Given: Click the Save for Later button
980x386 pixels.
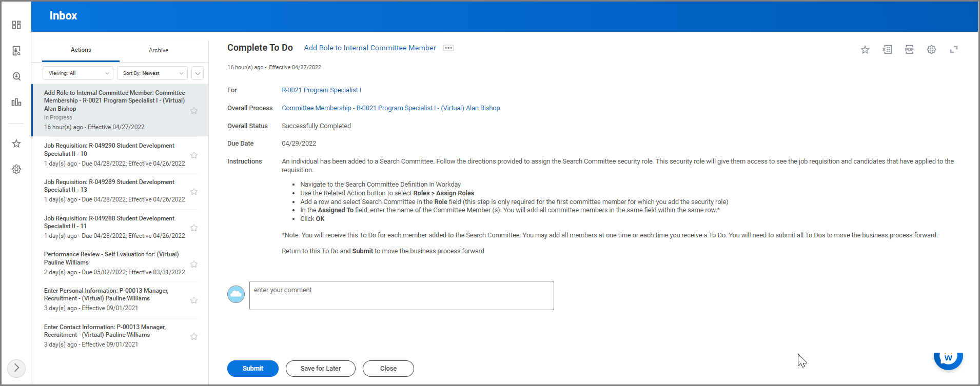Looking at the screenshot, I should (x=320, y=369).
